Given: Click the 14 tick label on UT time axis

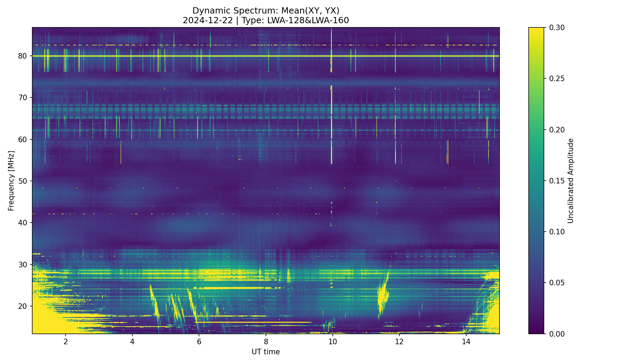Looking at the screenshot, I should [466, 342].
